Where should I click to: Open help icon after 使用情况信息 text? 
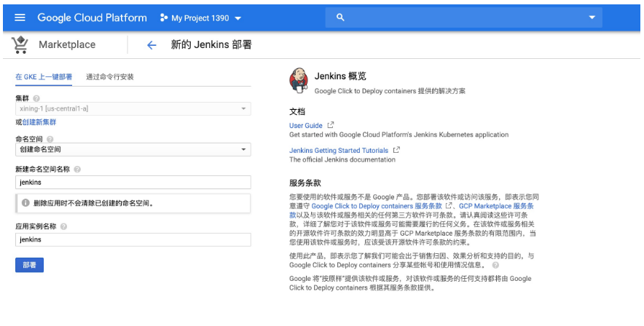coord(495,265)
